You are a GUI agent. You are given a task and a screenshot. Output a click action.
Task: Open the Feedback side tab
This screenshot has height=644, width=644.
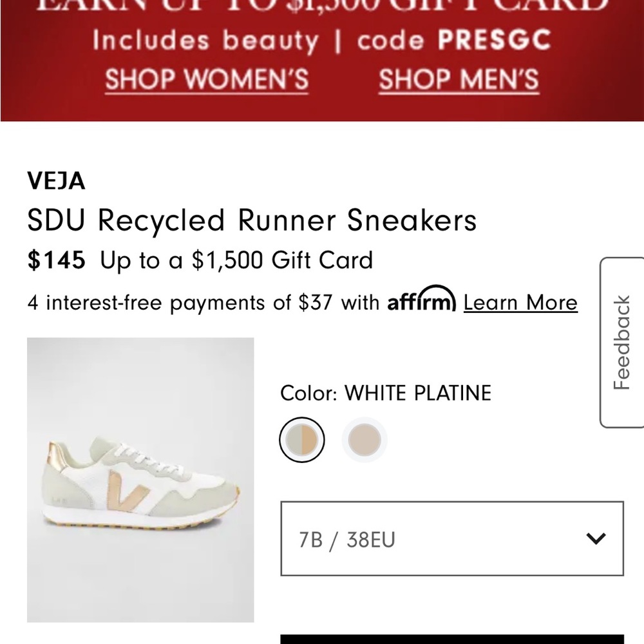[x=621, y=341]
